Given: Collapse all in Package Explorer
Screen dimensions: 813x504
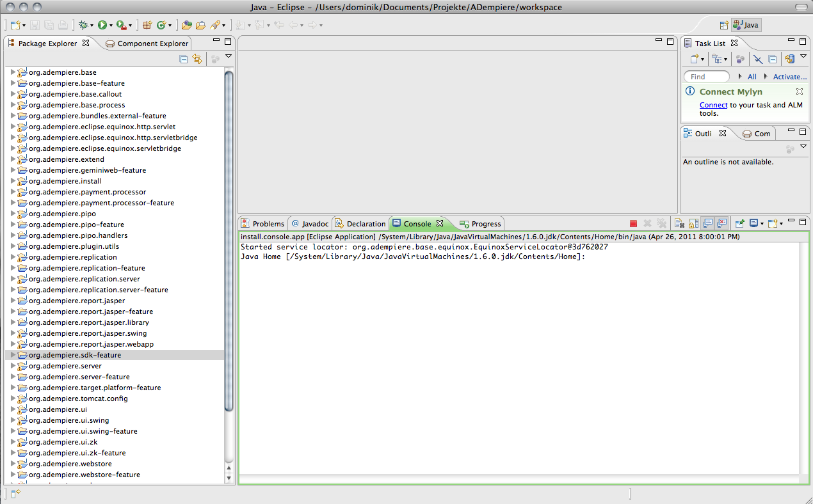Looking at the screenshot, I should (184, 59).
